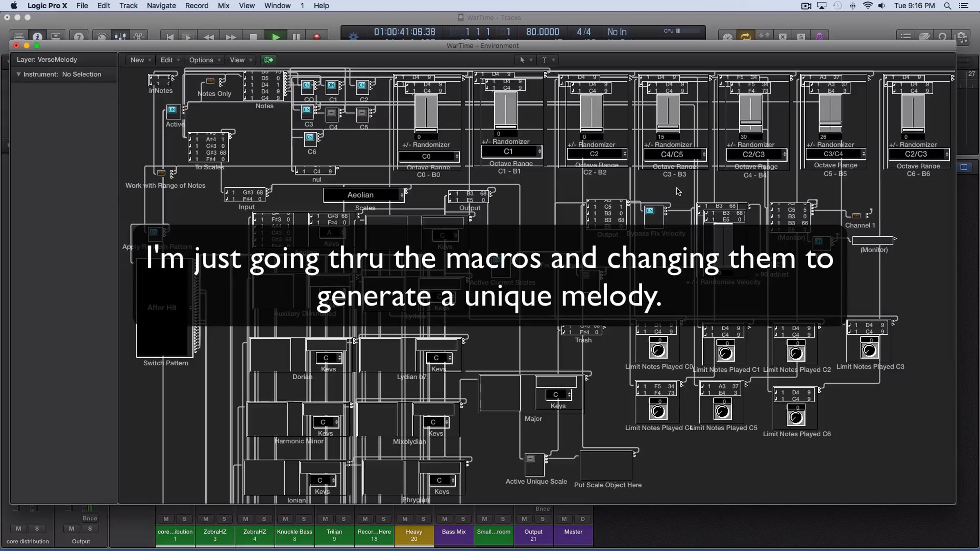Viewport: 980px width, 551px height.
Task: Open the Navigate menu
Action: click(161, 6)
